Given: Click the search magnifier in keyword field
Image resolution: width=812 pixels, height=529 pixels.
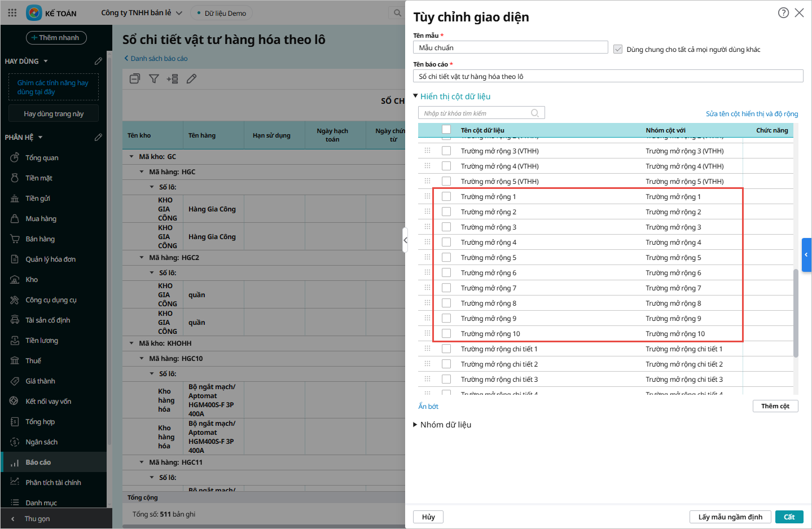Looking at the screenshot, I should 535,113.
